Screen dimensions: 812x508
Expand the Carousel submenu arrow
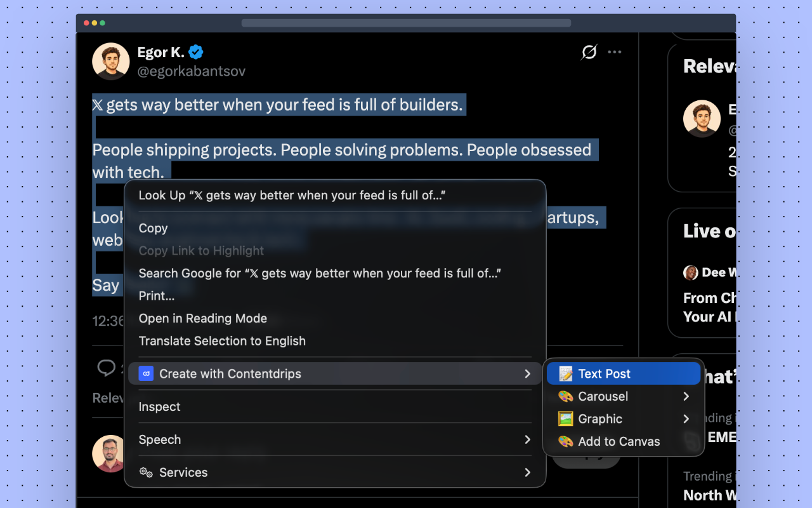[x=686, y=396]
